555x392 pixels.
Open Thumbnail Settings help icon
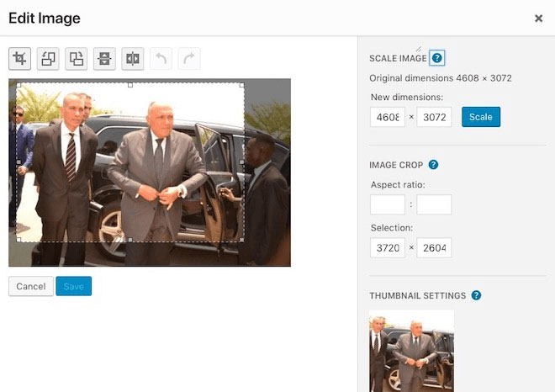[476, 295]
